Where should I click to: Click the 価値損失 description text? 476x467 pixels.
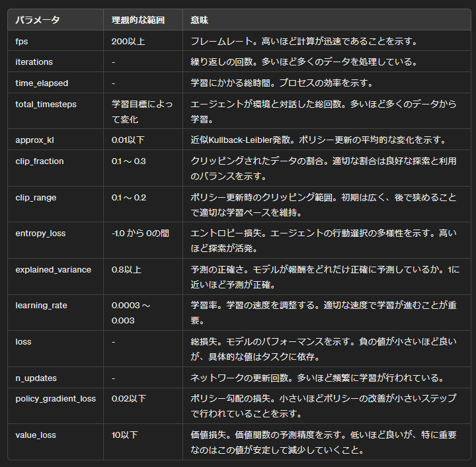(323, 443)
